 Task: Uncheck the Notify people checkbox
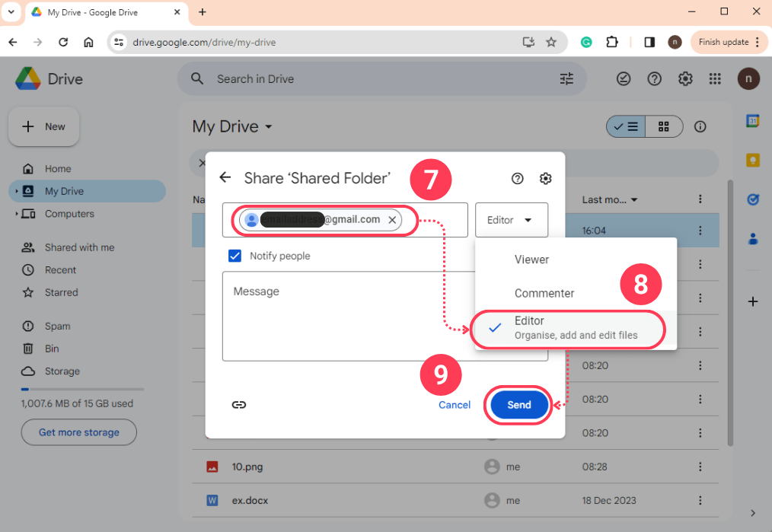(x=234, y=256)
